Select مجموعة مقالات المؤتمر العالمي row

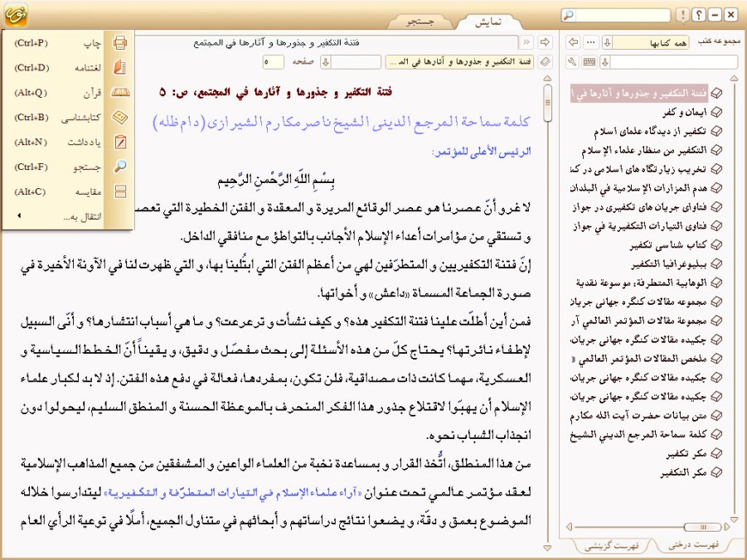pos(639,321)
